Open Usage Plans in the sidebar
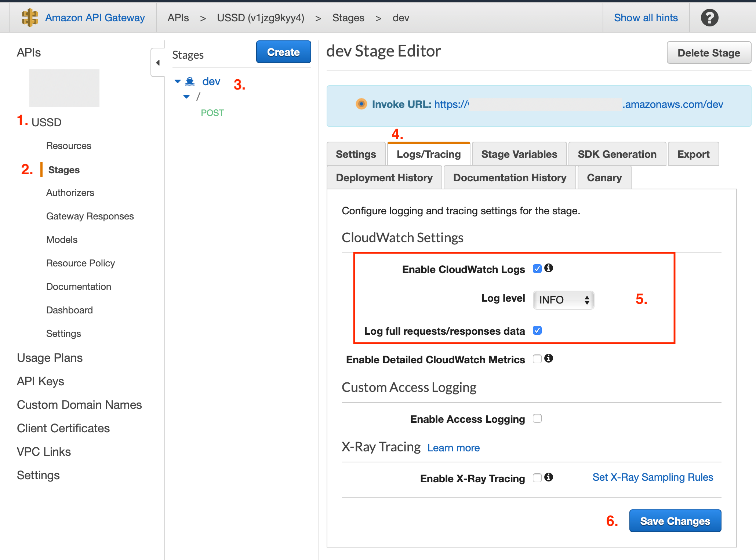The height and width of the screenshot is (560, 756). pos(50,358)
